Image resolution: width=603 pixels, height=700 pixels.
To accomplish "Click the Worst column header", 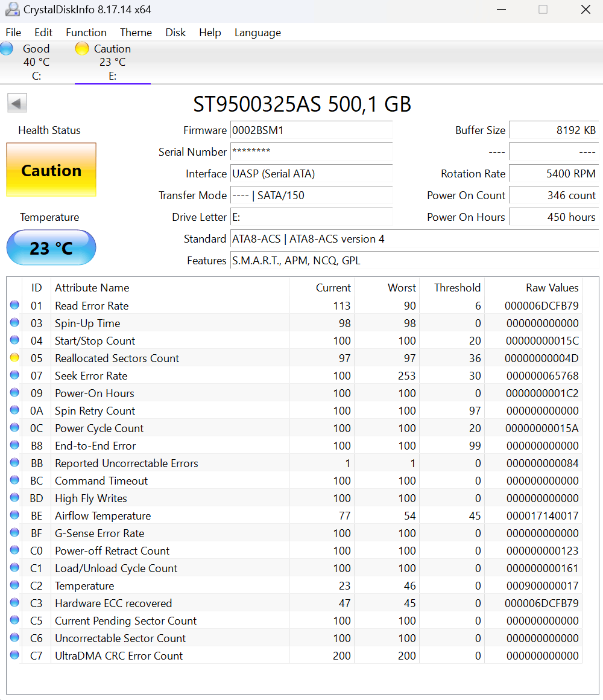I will 402,288.
